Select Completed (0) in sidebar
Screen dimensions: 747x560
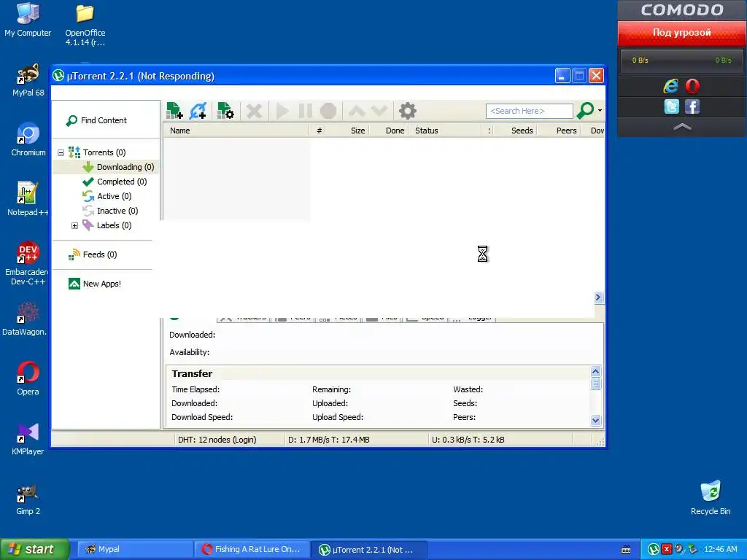115,182
